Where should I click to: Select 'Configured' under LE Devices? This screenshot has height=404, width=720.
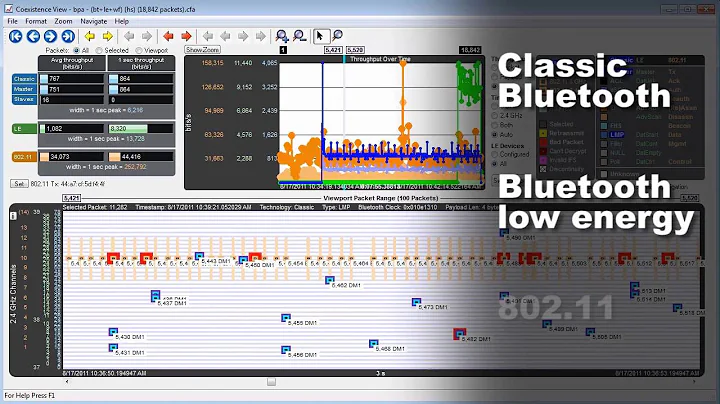click(x=495, y=155)
